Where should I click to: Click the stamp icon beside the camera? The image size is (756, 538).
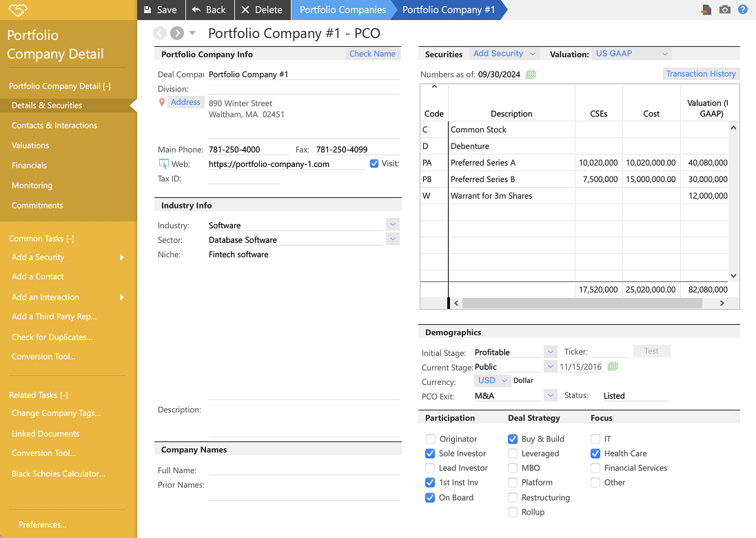point(706,10)
